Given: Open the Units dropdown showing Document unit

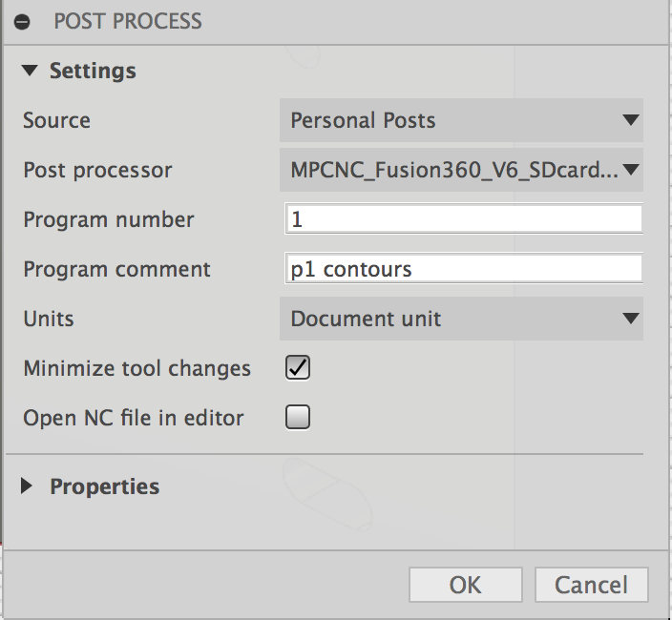Looking at the screenshot, I should tap(461, 319).
